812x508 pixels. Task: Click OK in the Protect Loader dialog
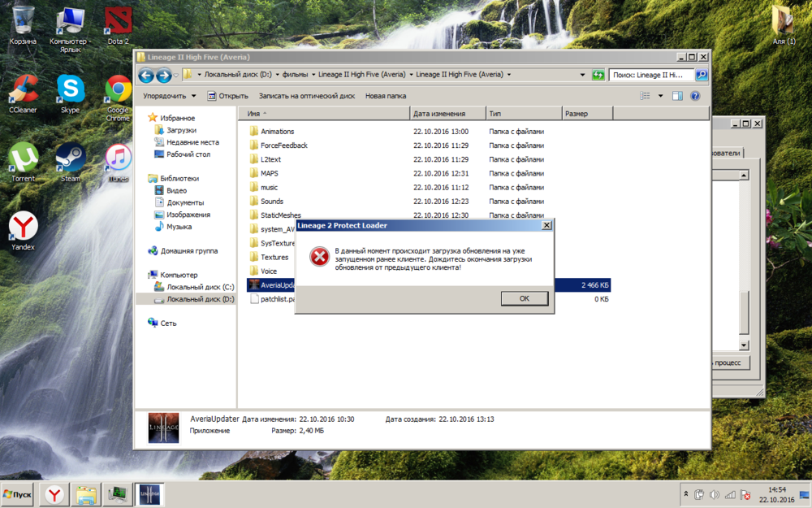pos(524,298)
